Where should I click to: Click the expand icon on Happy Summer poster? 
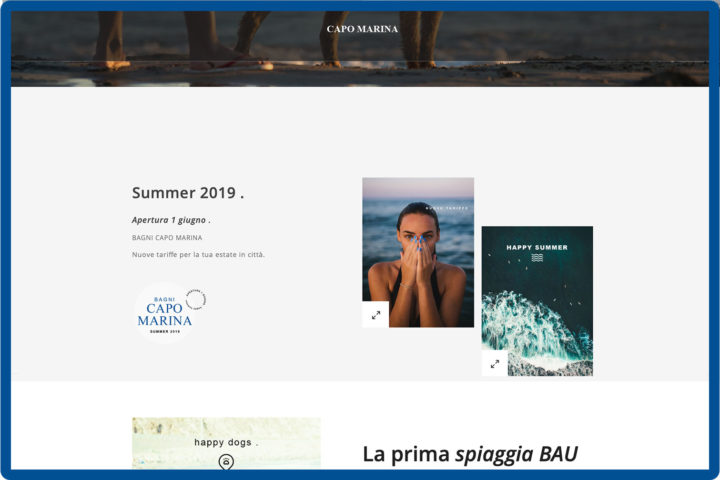click(x=495, y=363)
